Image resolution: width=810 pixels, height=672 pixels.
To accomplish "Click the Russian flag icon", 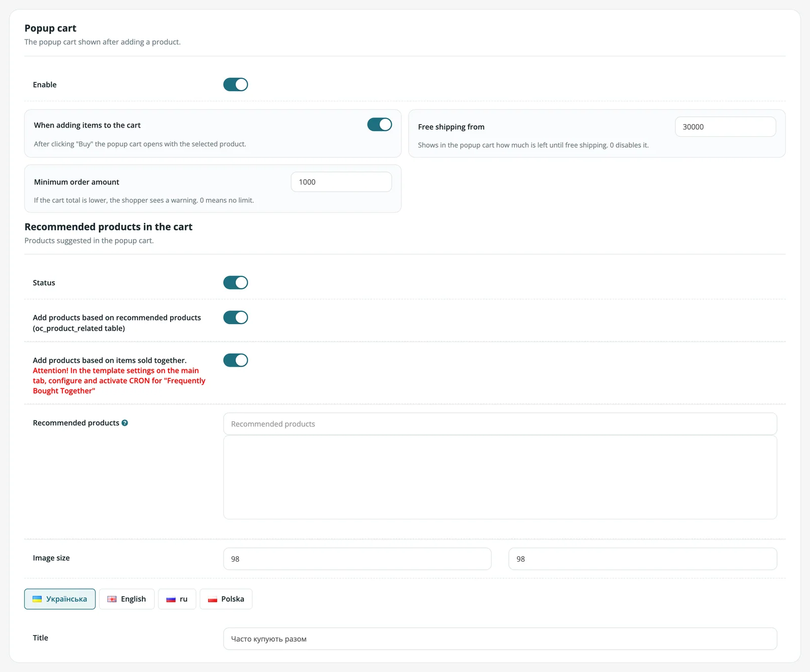I will point(171,599).
